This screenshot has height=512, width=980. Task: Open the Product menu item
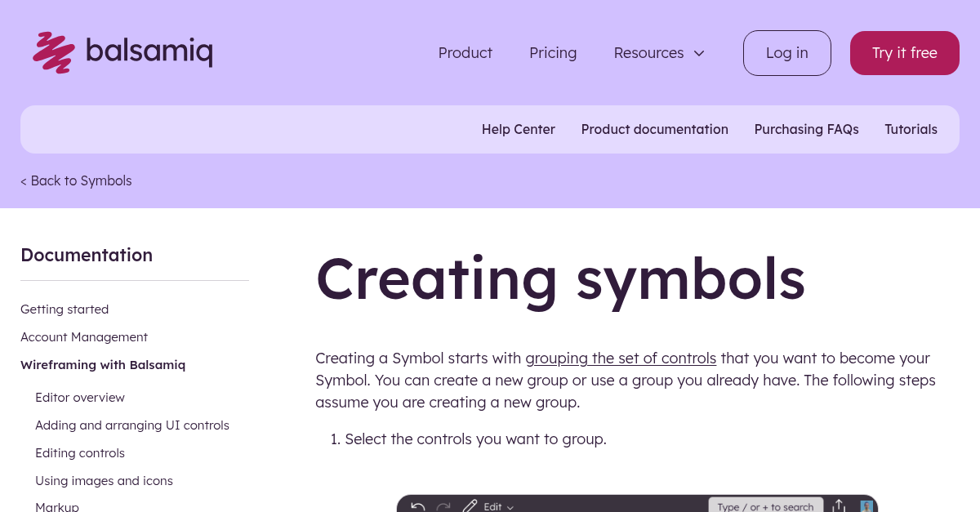[465, 52]
